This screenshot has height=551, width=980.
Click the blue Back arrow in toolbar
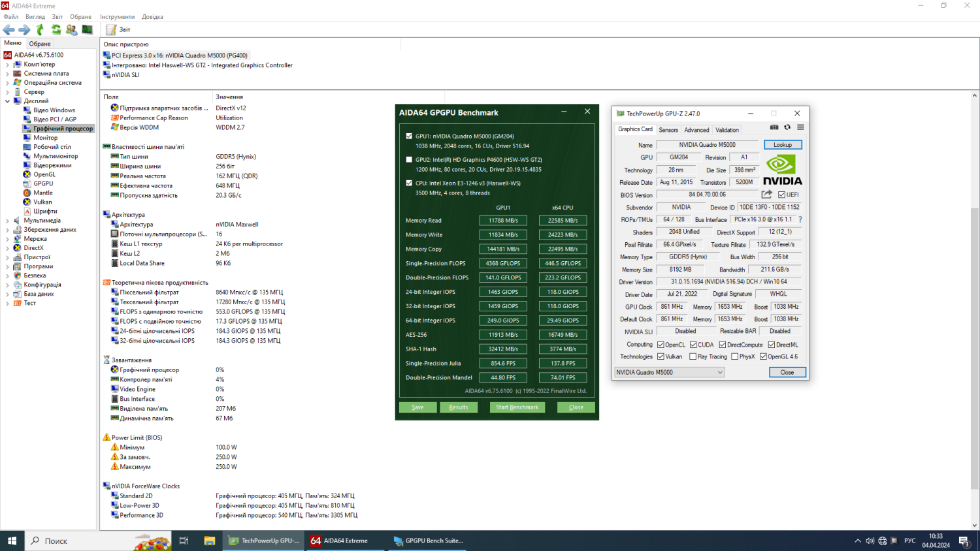(x=9, y=29)
